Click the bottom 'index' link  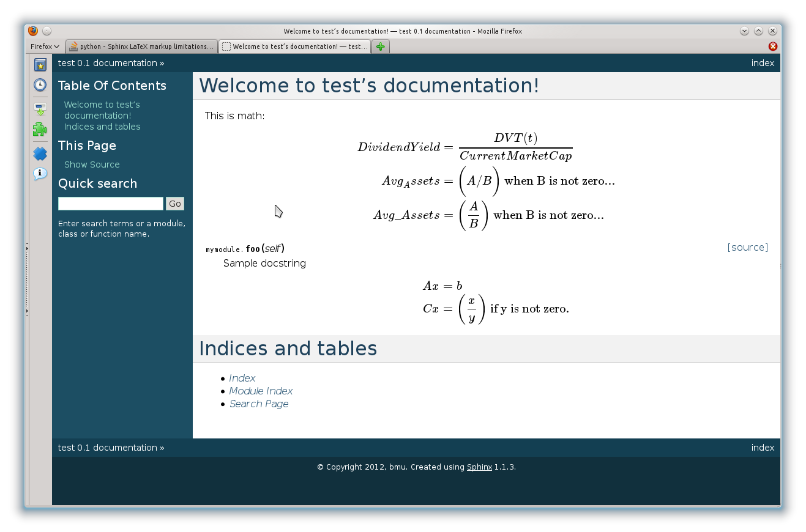tap(763, 448)
